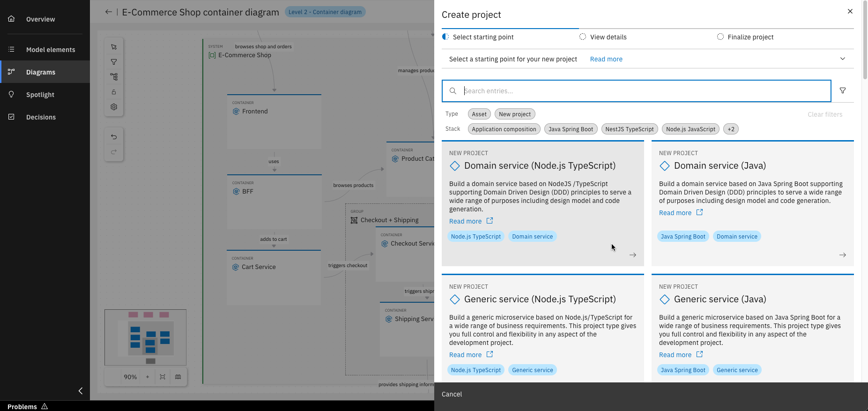Toggle the Asset type filter

click(479, 114)
